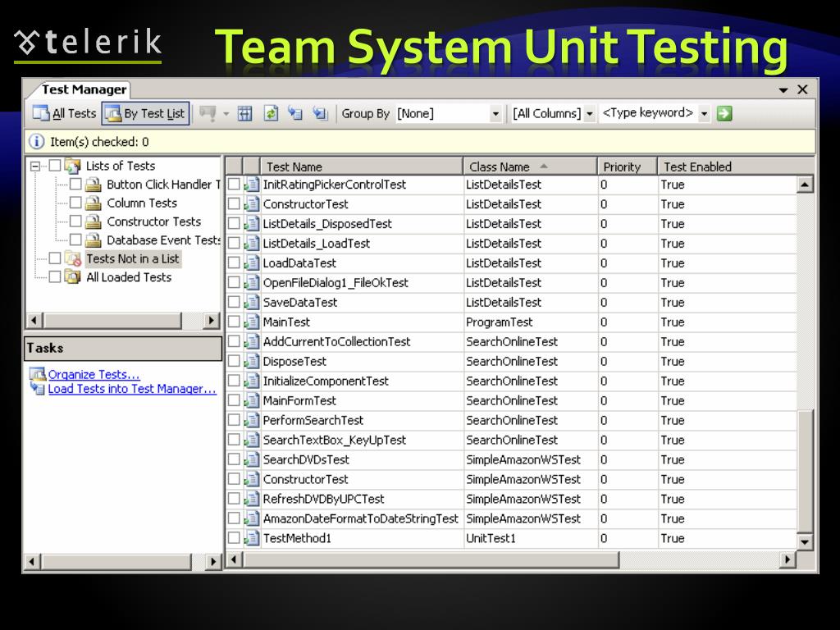840x630 pixels.
Task: Click the refresh test list icon
Action: pyautogui.click(x=271, y=113)
